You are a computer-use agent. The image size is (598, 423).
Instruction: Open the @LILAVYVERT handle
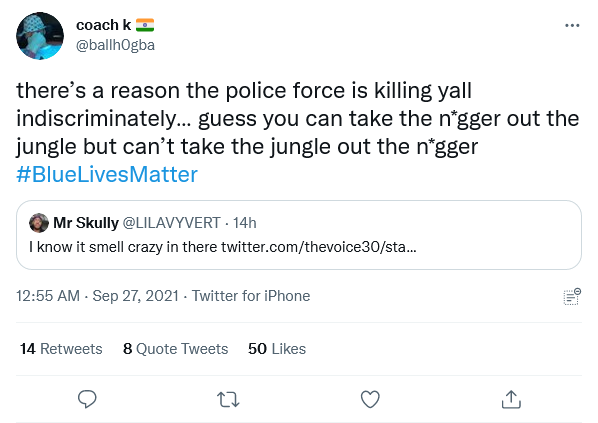171,223
